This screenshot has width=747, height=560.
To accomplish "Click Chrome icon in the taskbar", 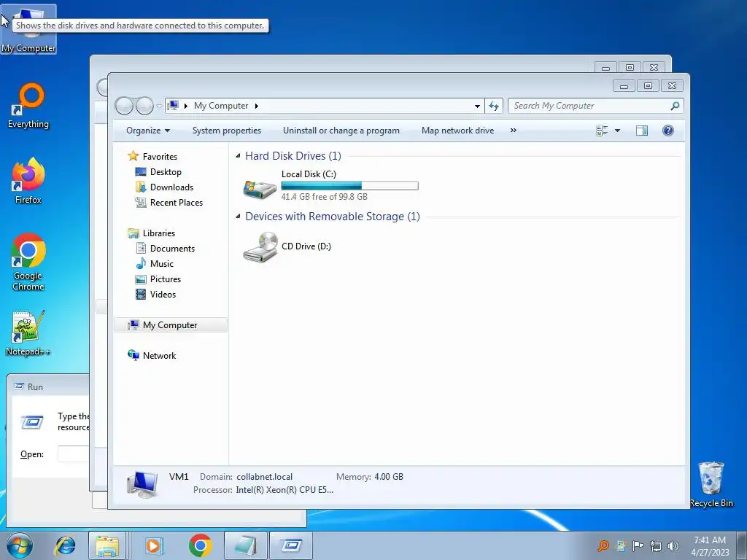I will tap(200, 545).
